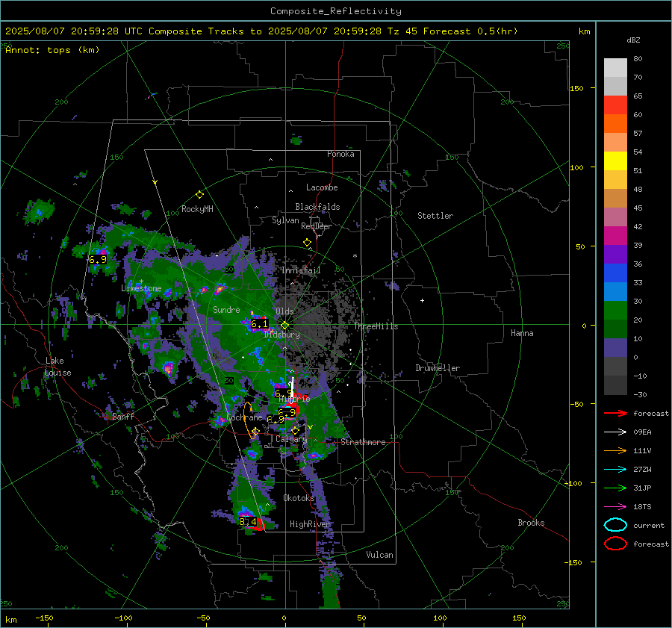The height and width of the screenshot is (628, 672).
Task: Pick the purple 39-36 dBZ color swatch
Action: (615, 254)
